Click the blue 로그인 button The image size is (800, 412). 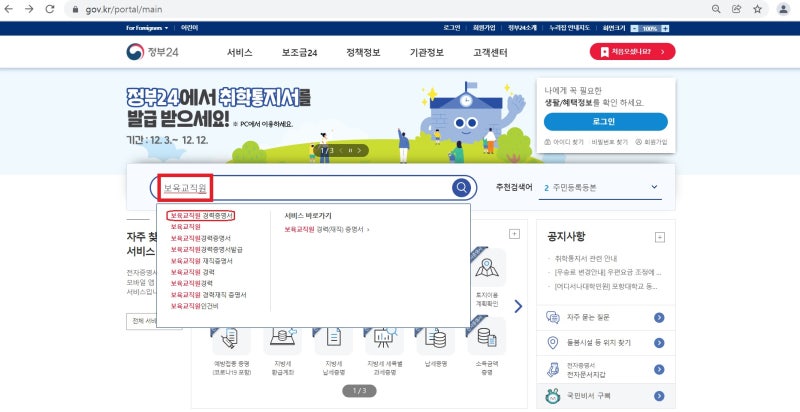pyautogui.click(x=606, y=122)
